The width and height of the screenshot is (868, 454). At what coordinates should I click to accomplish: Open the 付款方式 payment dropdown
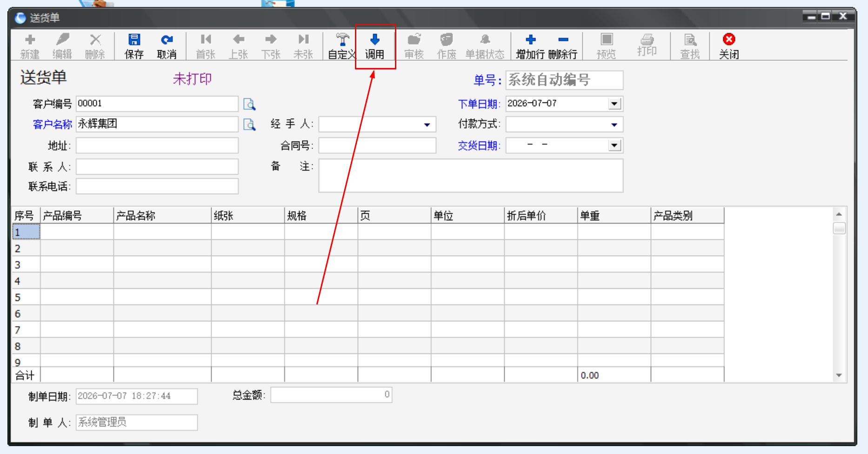click(614, 125)
